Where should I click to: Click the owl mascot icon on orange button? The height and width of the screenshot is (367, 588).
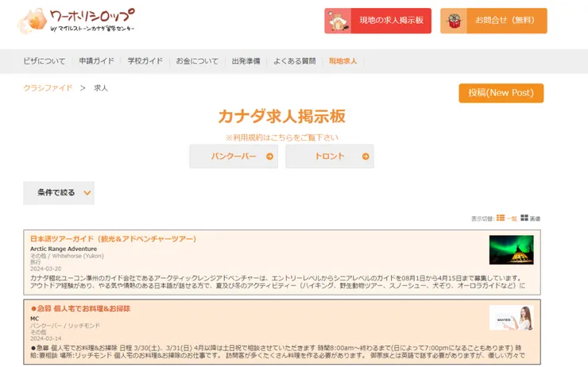tap(454, 21)
